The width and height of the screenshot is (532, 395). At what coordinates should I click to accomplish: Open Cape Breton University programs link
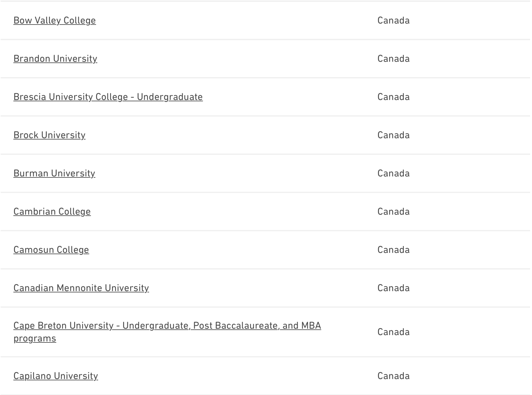pyautogui.click(x=167, y=326)
